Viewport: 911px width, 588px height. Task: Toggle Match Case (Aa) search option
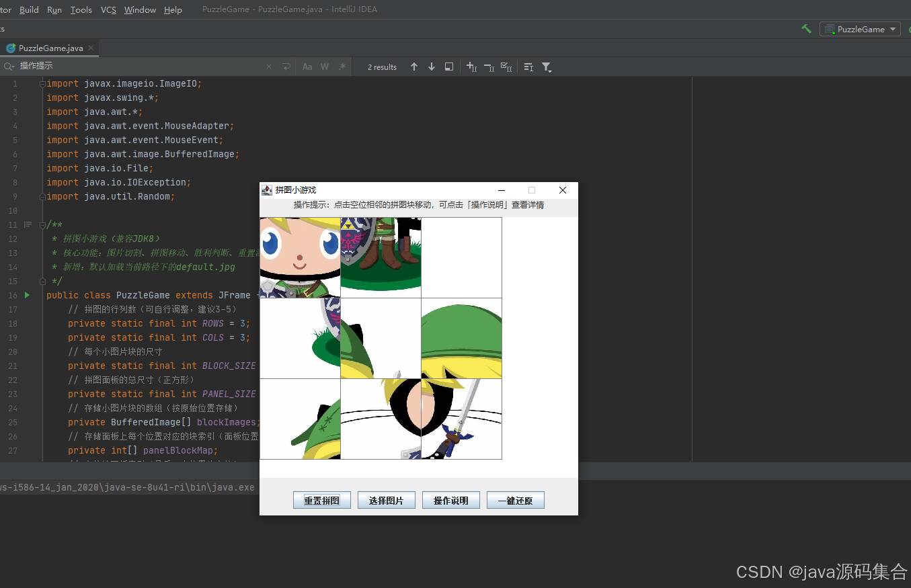[x=307, y=67]
